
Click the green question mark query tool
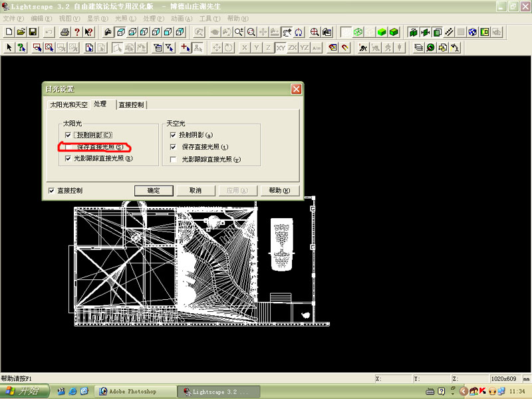(21, 47)
